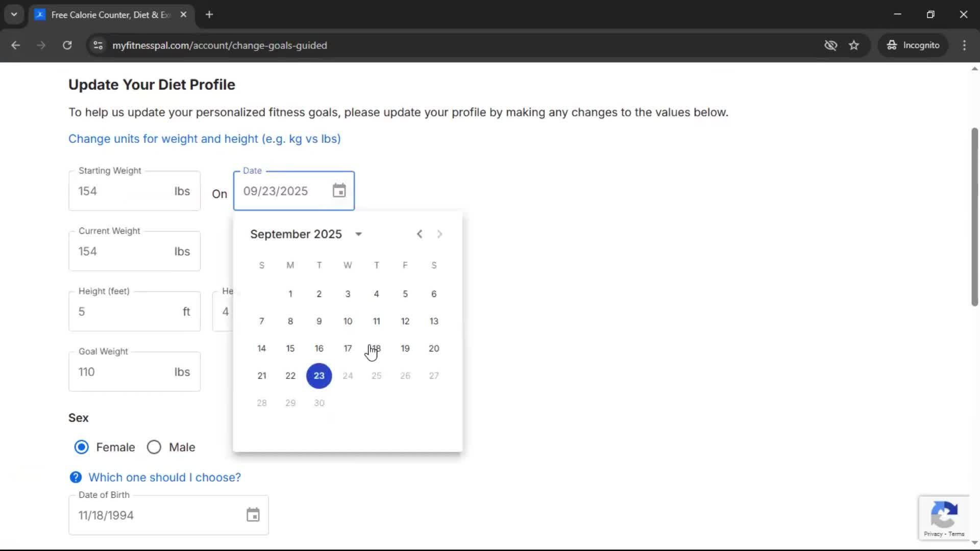Click the Height (feet) input field

[x=134, y=311]
